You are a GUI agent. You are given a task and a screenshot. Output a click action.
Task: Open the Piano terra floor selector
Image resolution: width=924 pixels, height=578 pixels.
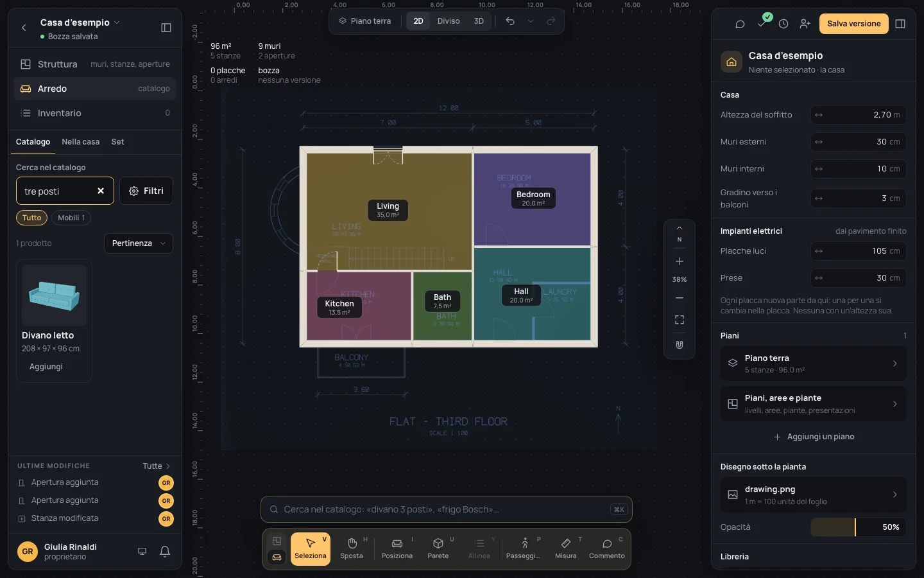(x=365, y=21)
